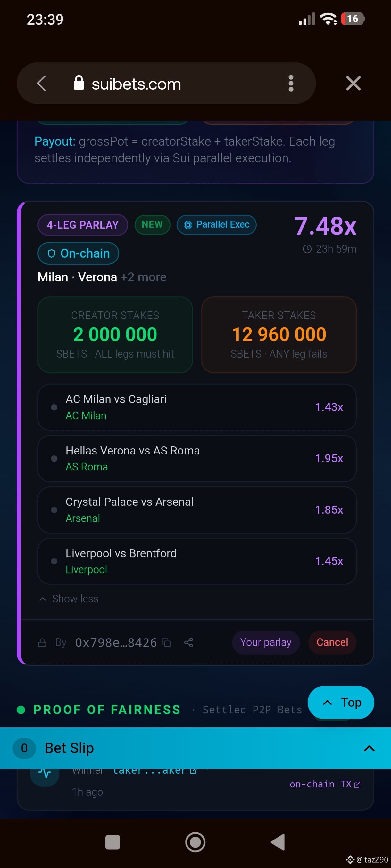
Task: Jump to Top of the page
Action: (341, 703)
